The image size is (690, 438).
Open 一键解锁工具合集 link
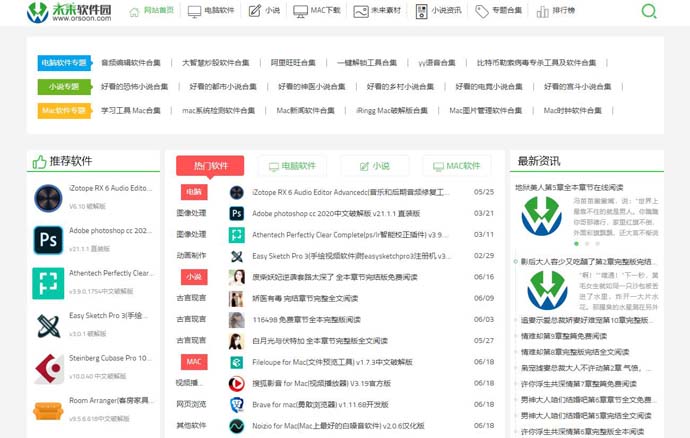tap(367, 63)
